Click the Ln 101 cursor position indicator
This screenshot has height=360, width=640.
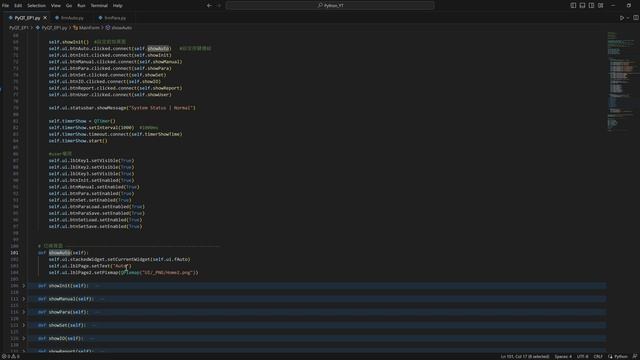tap(525, 356)
